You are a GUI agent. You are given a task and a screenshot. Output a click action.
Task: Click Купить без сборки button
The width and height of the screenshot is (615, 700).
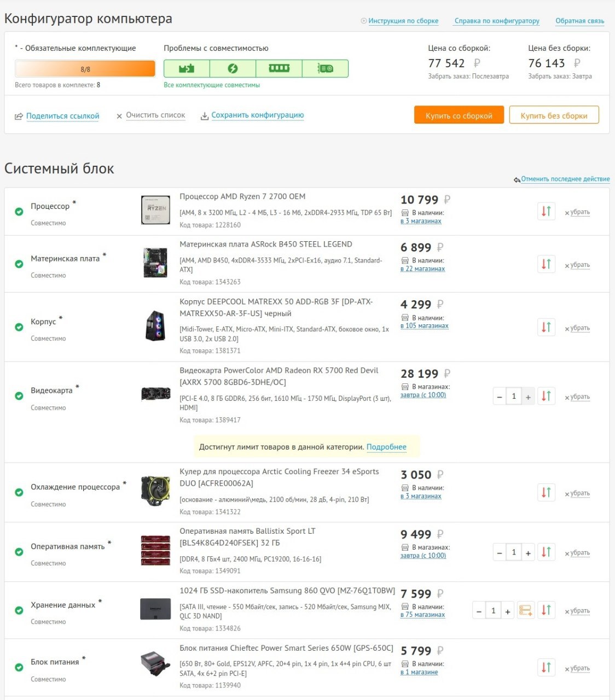[x=554, y=115]
